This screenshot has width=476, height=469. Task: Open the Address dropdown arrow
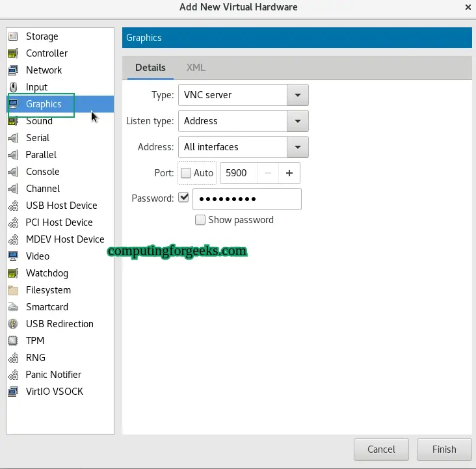tap(298, 147)
